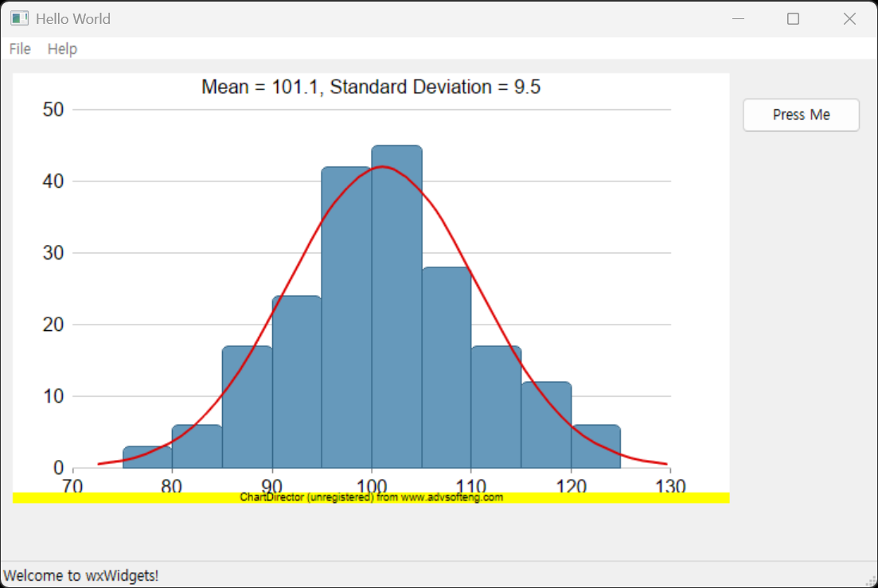878x588 pixels.
Task: Click the y-axis label 40
Action: [53, 181]
